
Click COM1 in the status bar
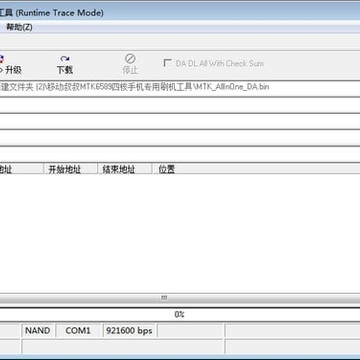click(x=78, y=331)
